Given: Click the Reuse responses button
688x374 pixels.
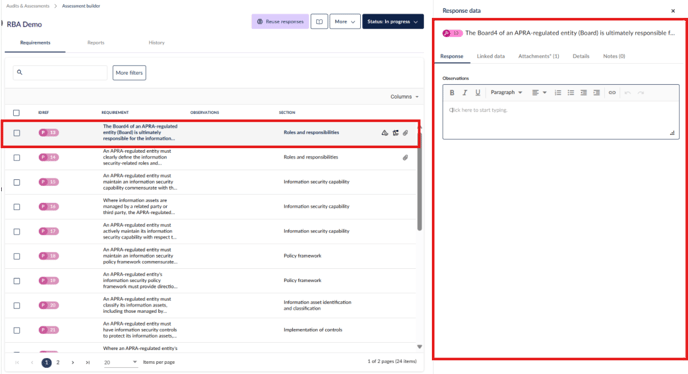Looking at the screenshot, I should (x=280, y=22).
